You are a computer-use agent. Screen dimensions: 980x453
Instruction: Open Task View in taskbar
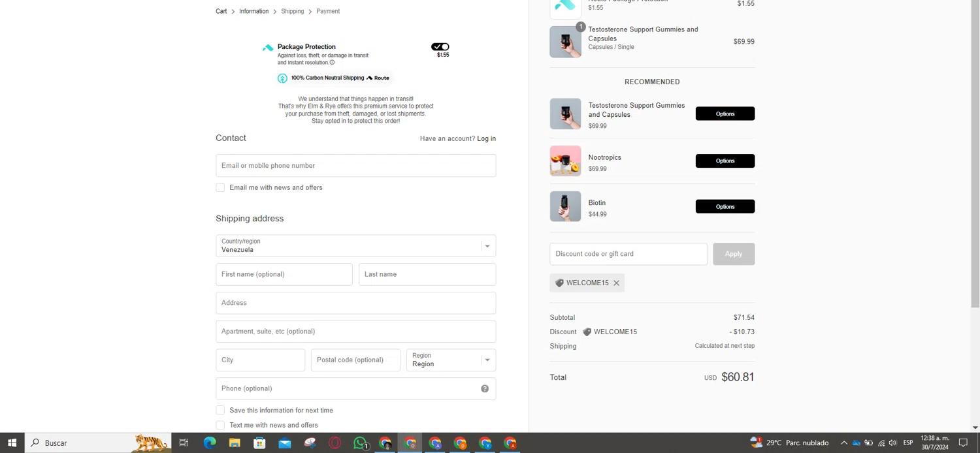tap(184, 443)
